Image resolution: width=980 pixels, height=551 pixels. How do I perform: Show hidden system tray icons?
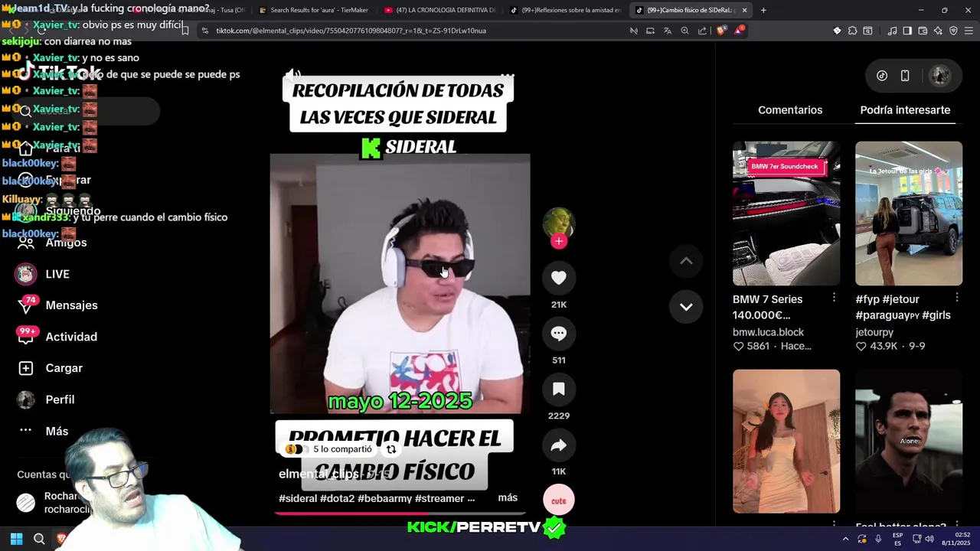[845, 539]
